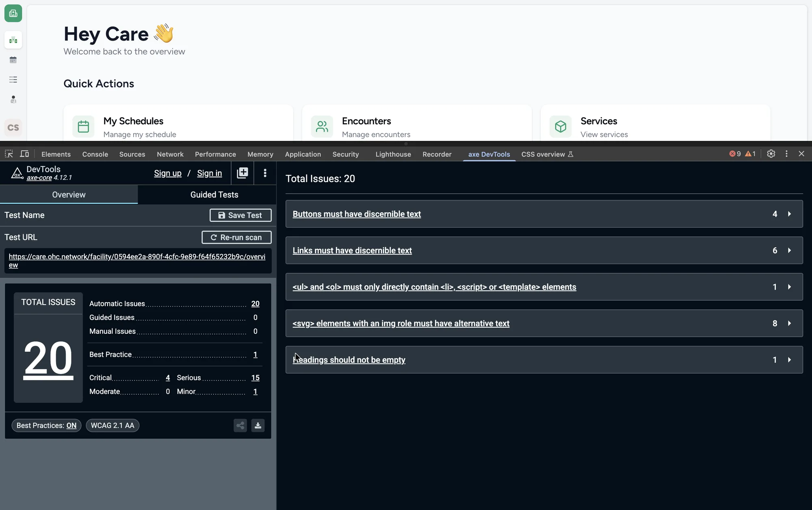Viewport: 812px width, 510px height.
Task: Select the axe DevTools tab
Action: tap(489, 154)
